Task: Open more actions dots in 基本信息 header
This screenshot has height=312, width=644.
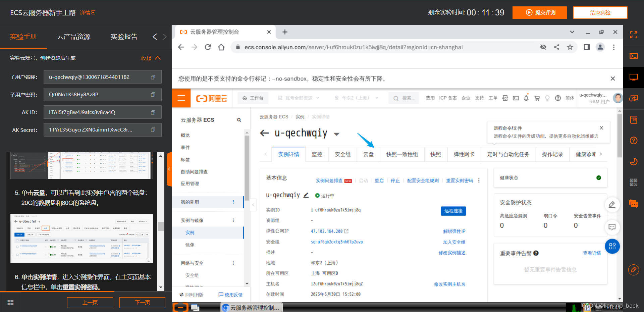Action: (479, 180)
